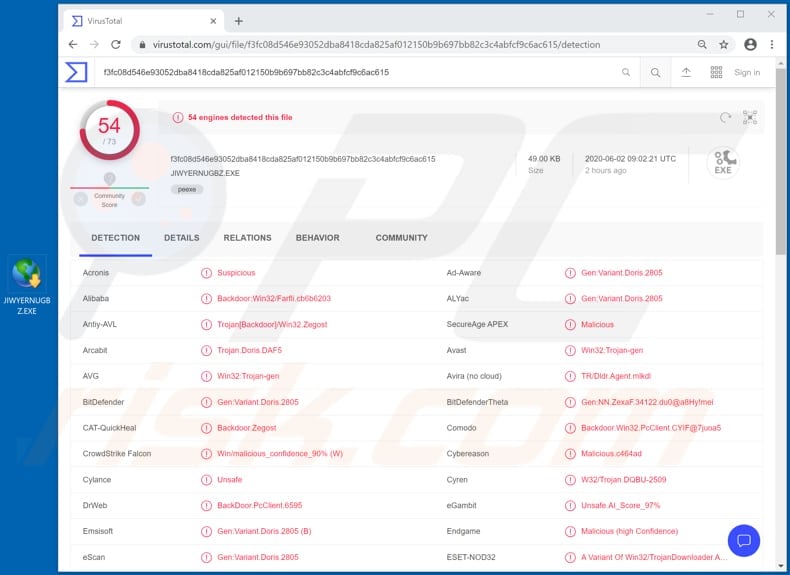This screenshot has width=790, height=575.
Task: Reload the page with refresh icon
Action: (x=116, y=44)
